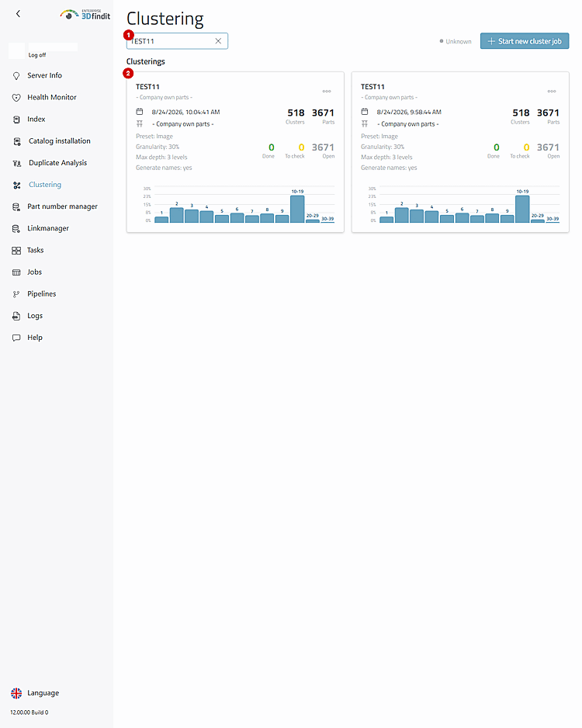Click Granularity: 30% in 10:04:41 AM card
Viewport: 582px width, 728px height.
pyautogui.click(x=158, y=147)
